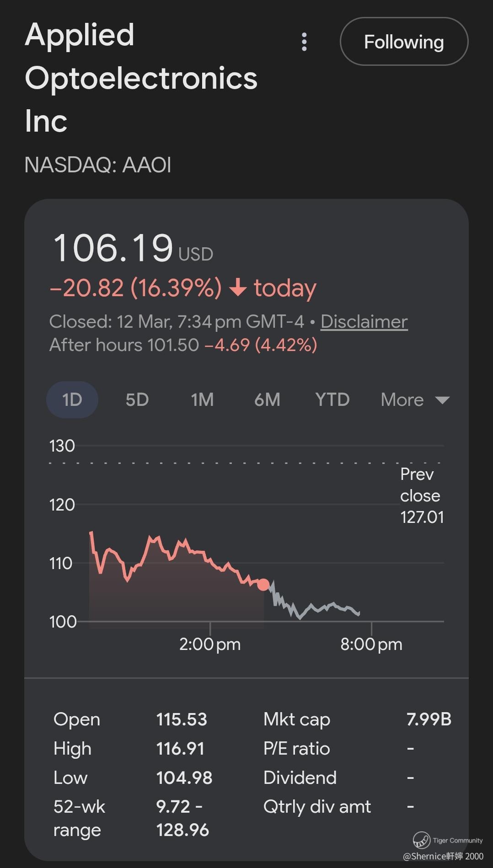Switch to the YTD chart range
Screen dimensions: 493x868
(332, 399)
